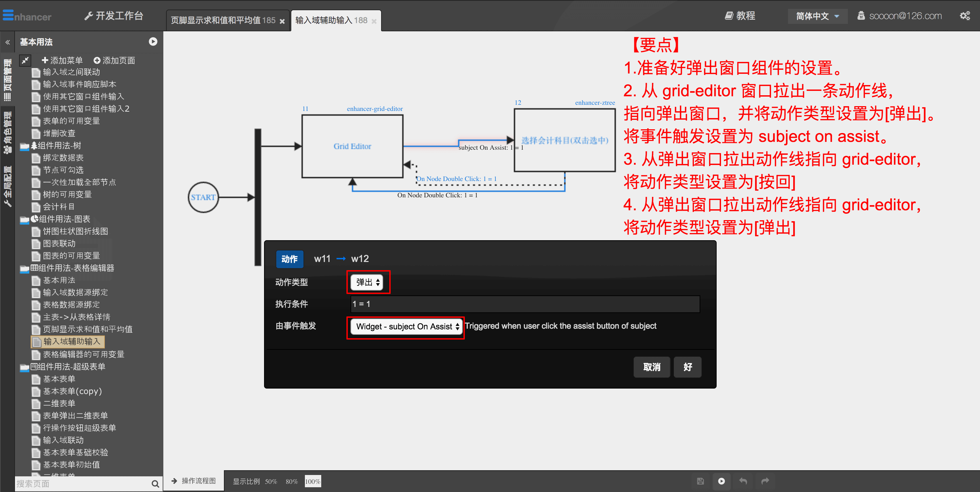Toggle the shrink/expand tree icon above the page list

(x=25, y=60)
